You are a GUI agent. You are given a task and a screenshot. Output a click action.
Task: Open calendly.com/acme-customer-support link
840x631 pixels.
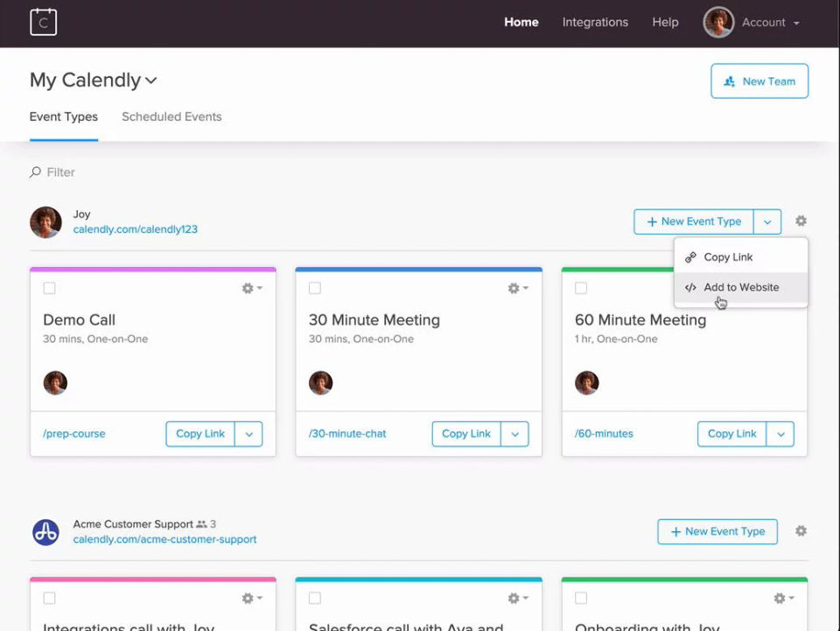point(164,539)
